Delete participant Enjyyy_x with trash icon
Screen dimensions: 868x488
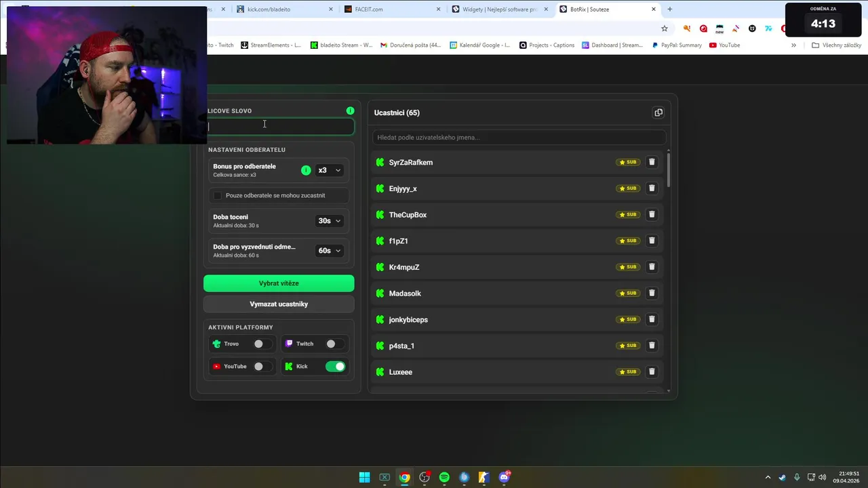coord(652,188)
